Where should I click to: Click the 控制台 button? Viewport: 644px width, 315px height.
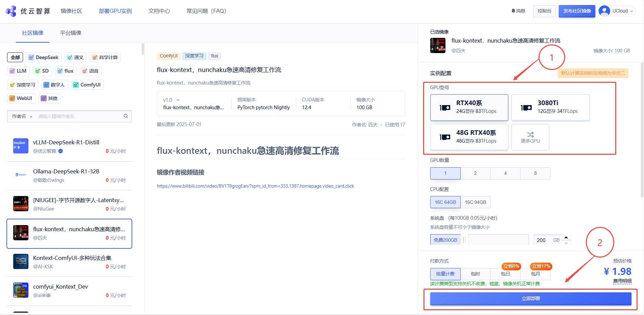coord(544,11)
